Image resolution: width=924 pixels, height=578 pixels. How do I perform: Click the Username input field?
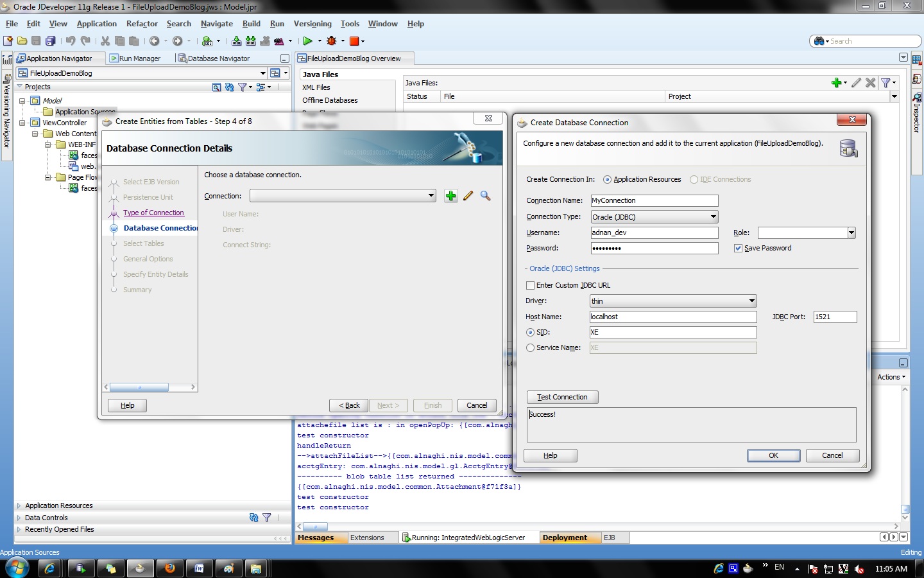tap(654, 232)
